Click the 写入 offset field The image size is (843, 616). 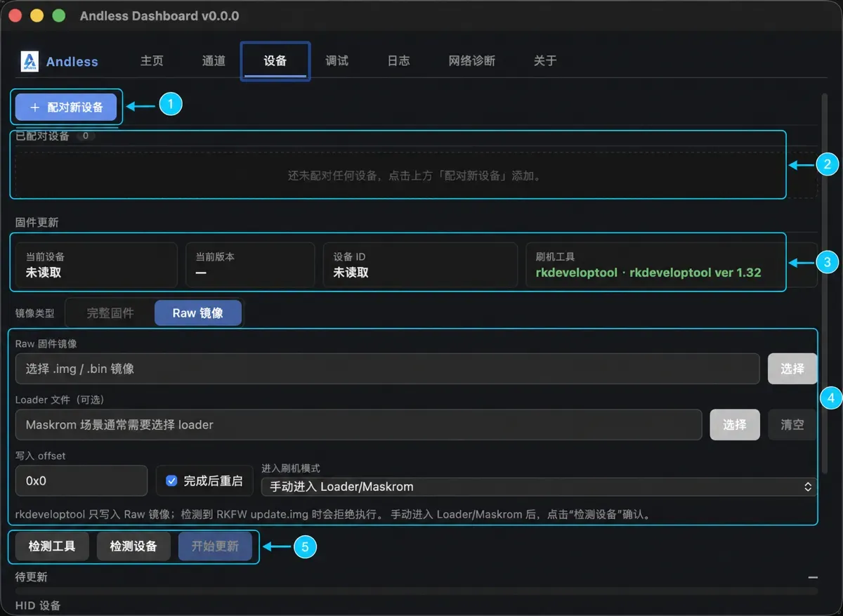(x=81, y=481)
